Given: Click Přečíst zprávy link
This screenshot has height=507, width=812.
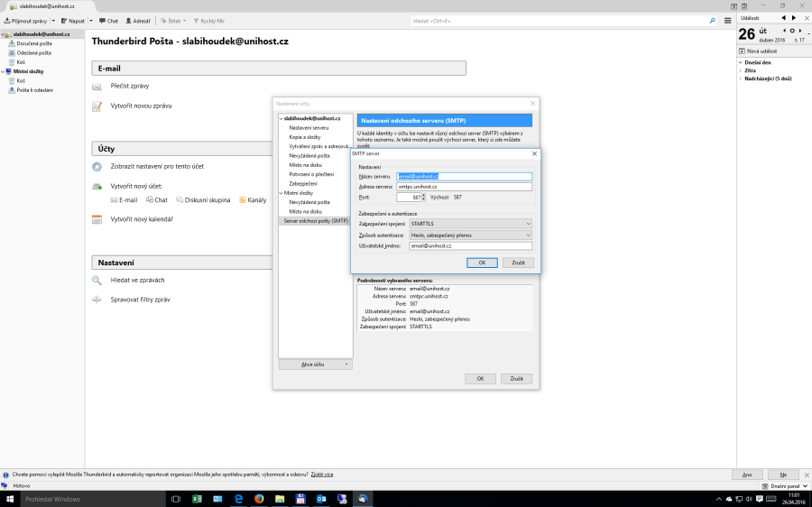Looking at the screenshot, I should click(x=129, y=86).
